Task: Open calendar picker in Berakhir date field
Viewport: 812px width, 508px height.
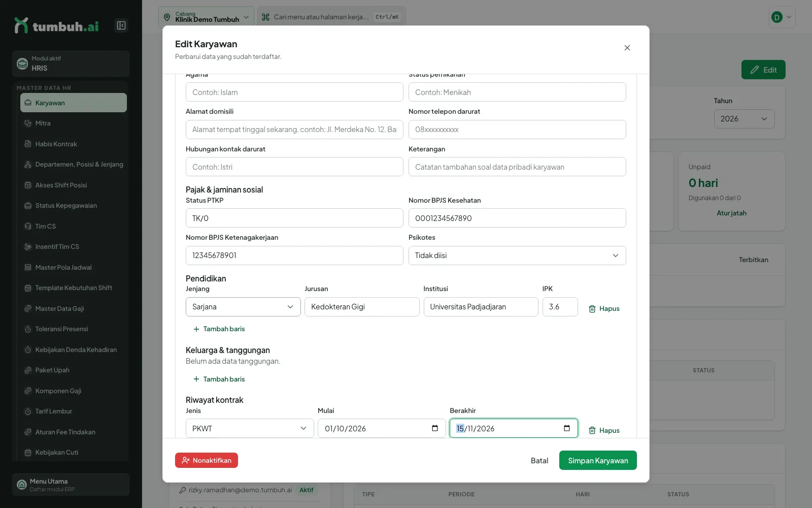Action: tap(567, 428)
